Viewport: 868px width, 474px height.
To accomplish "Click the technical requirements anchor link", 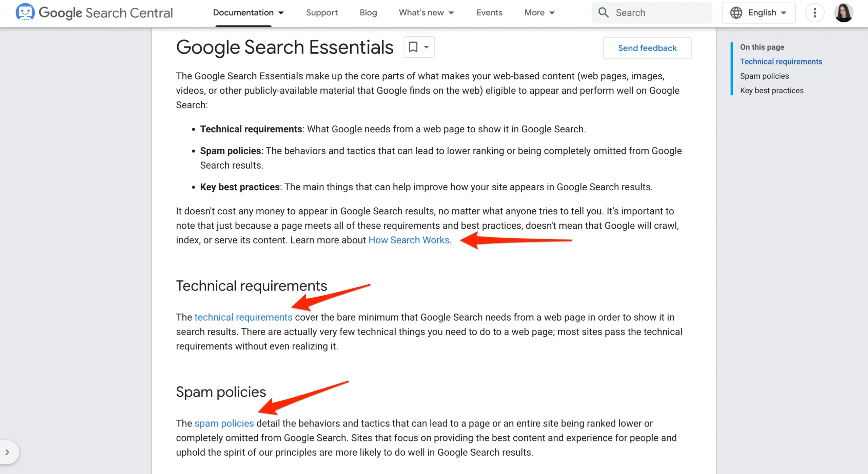I will 243,317.
